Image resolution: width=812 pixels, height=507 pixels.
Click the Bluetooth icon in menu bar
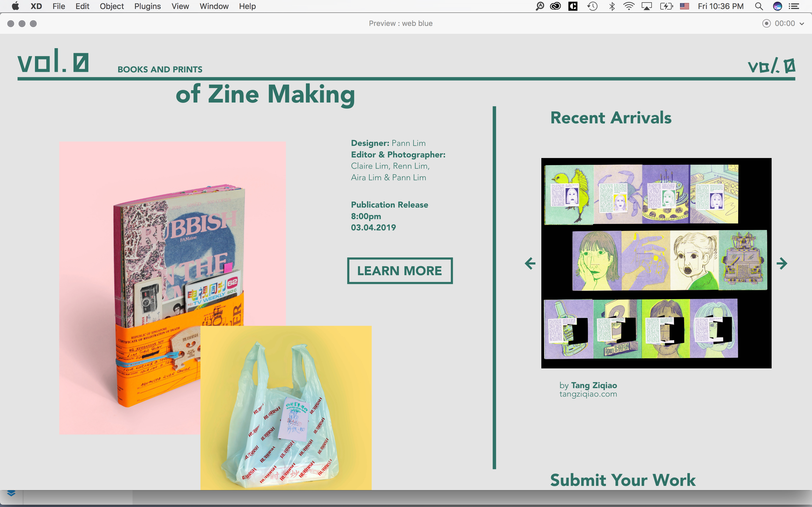[x=612, y=6]
